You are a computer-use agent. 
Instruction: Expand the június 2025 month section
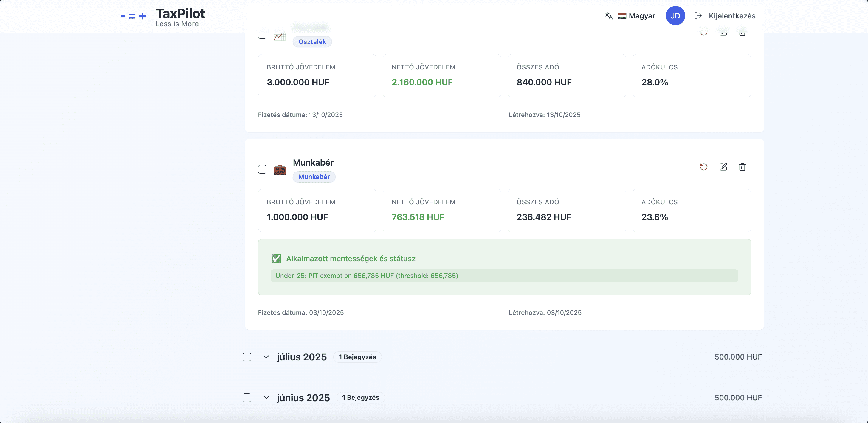coord(266,398)
